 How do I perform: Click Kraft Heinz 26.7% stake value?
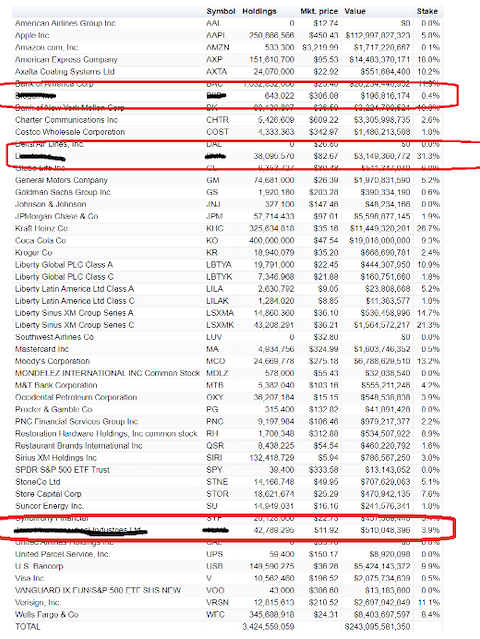tap(428, 228)
